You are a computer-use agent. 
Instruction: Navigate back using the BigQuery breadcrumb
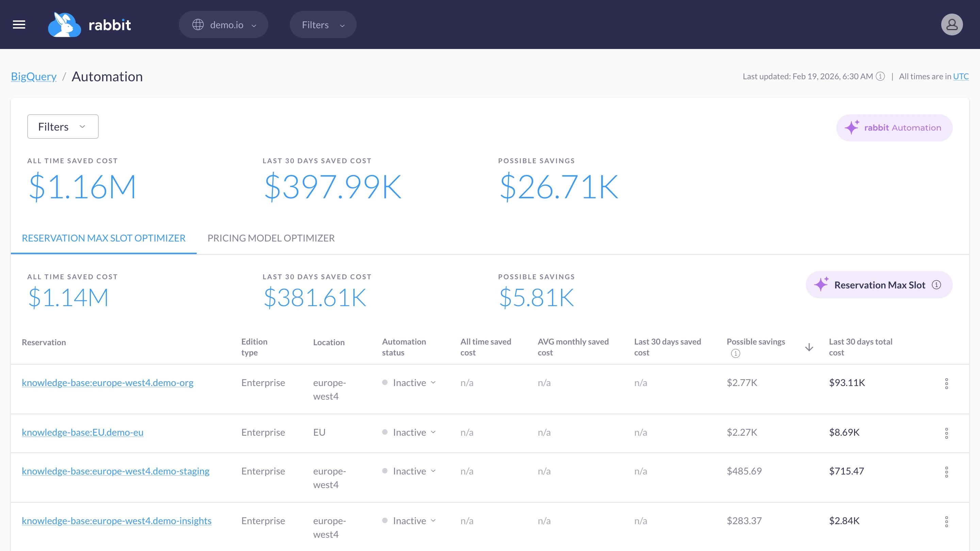coord(33,76)
